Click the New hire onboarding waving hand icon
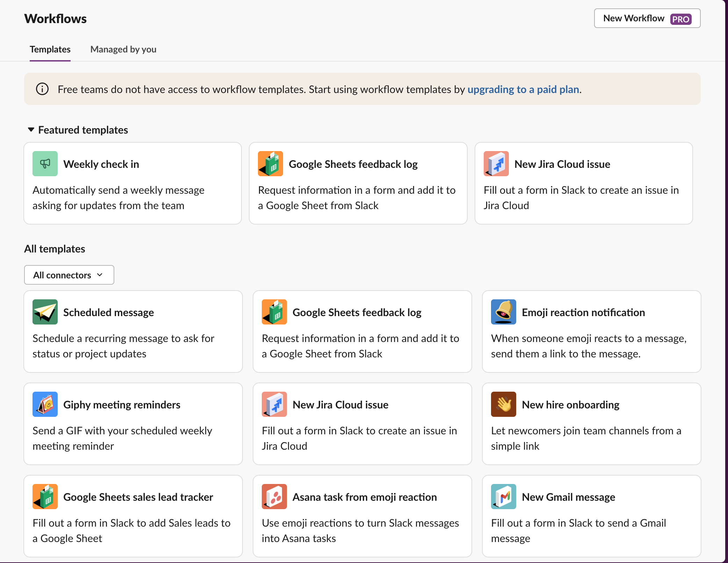This screenshot has height=563, width=728. 504,404
